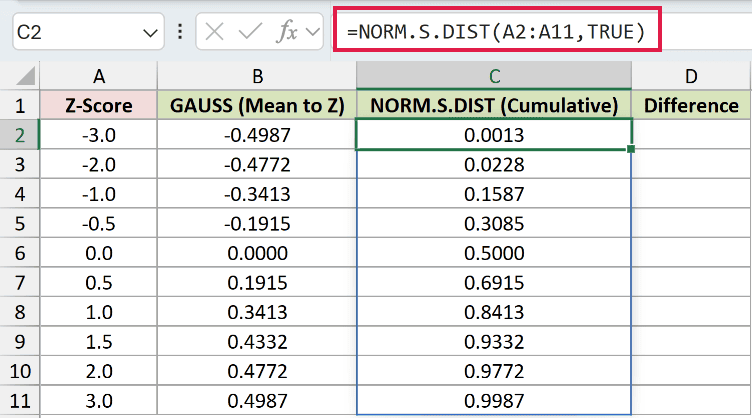Select cumulative cell 0.3085
The image size is (752, 418).
pyautogui.click(x=494, y=223)
